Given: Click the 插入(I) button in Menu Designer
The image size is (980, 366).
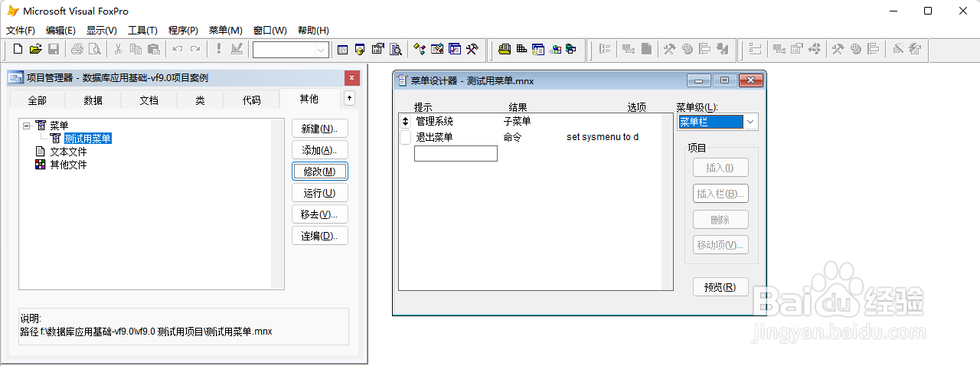Looking at the screenshot, I should tap(720, 168).
